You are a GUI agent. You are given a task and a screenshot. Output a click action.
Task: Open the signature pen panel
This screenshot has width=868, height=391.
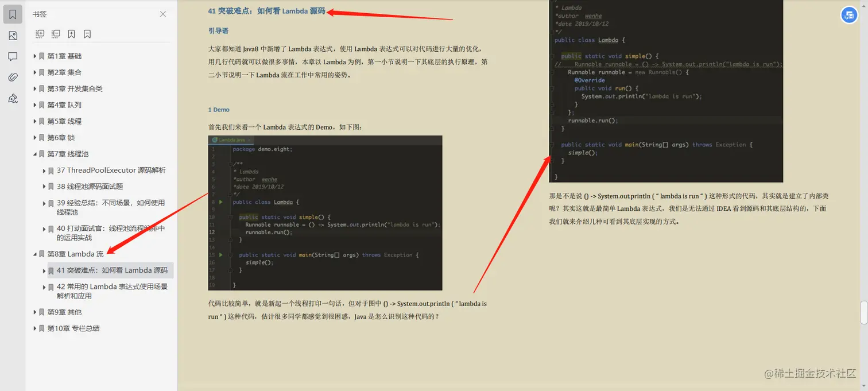pyautogui.click(x=13, y=98)
